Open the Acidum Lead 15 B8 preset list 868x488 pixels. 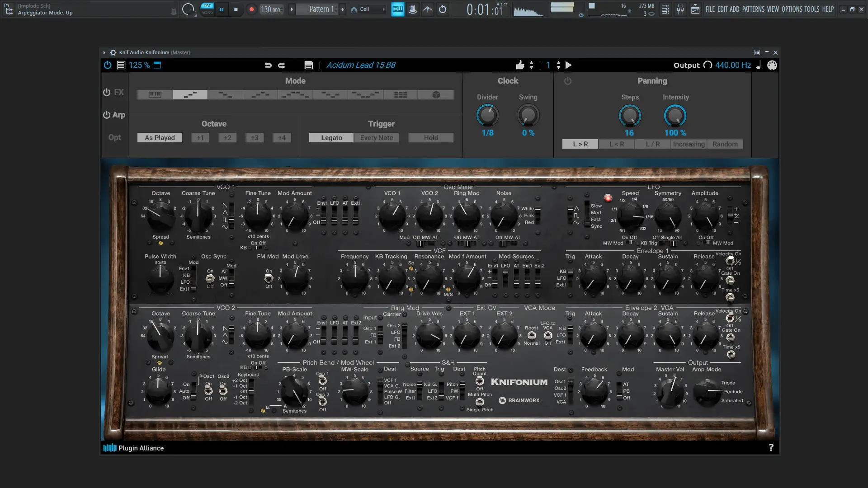pos(361,65)
